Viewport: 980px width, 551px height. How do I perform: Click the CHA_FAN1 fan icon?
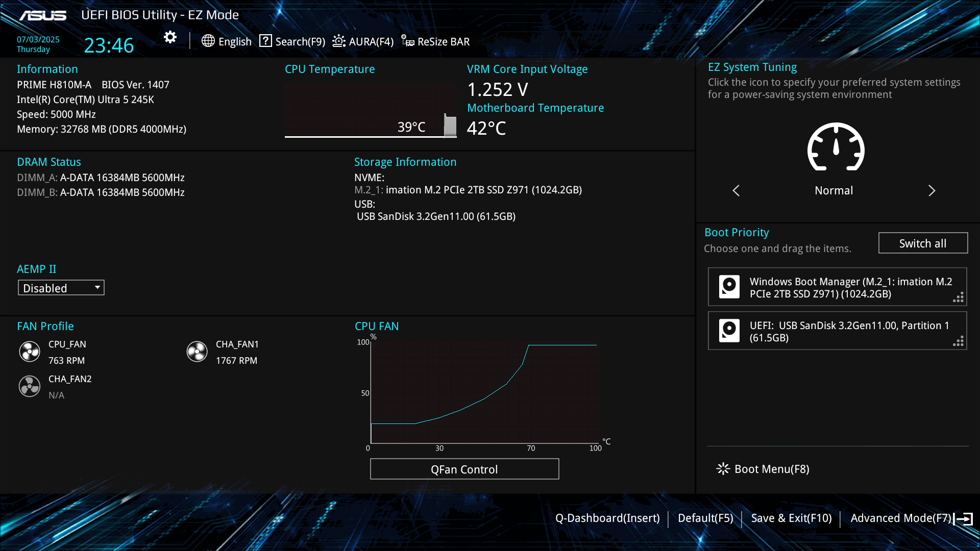click(197, 352)
